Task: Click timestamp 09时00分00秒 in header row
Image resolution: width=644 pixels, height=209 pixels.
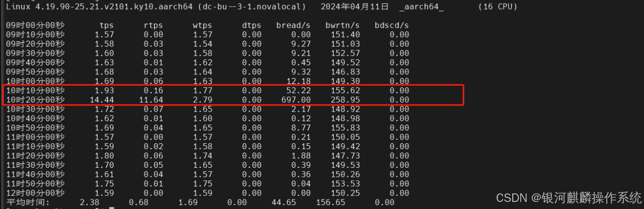Action: point(35,25)
